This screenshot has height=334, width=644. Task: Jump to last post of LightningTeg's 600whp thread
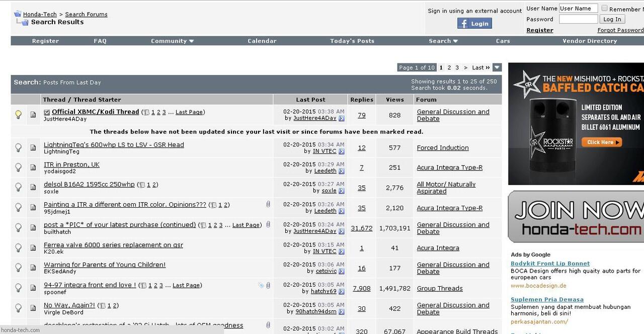[342, 151]
